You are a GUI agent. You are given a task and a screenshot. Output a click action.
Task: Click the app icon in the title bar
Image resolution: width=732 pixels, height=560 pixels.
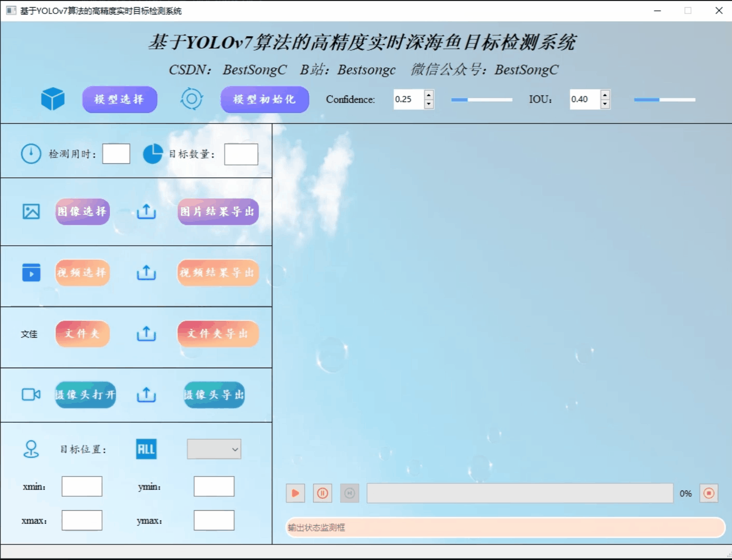click(x=11, y=10)
